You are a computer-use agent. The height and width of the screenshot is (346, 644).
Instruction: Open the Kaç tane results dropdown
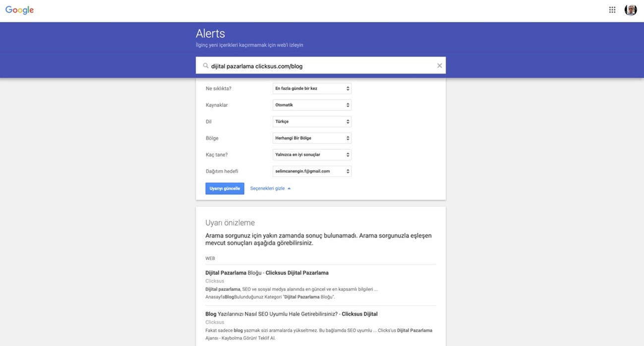[311, 154]
